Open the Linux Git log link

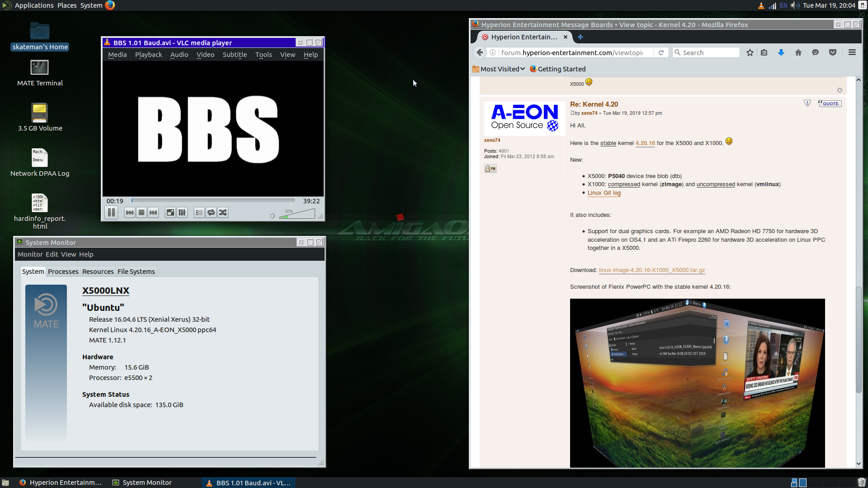click(604, 193)
